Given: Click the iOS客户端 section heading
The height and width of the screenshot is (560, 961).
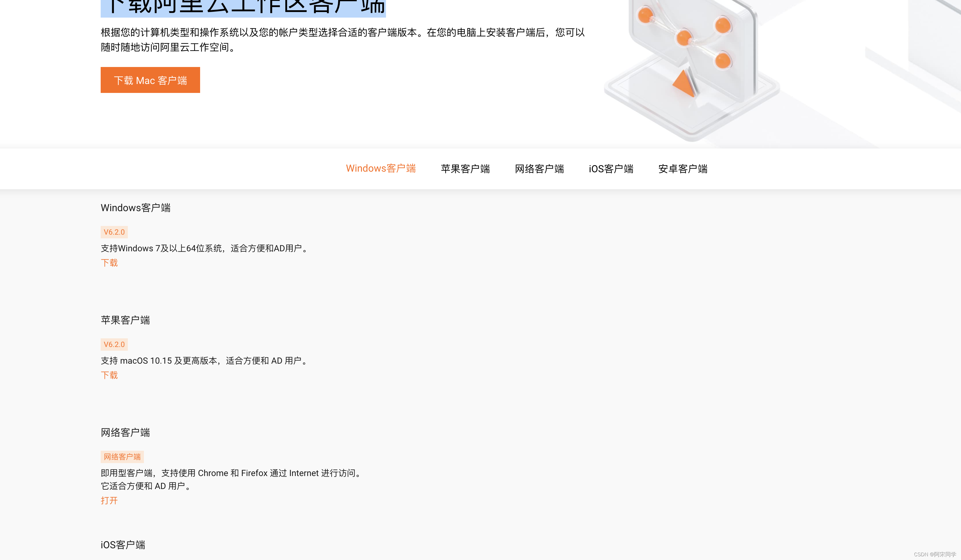Looking at the screenshot, I should 123,545.
